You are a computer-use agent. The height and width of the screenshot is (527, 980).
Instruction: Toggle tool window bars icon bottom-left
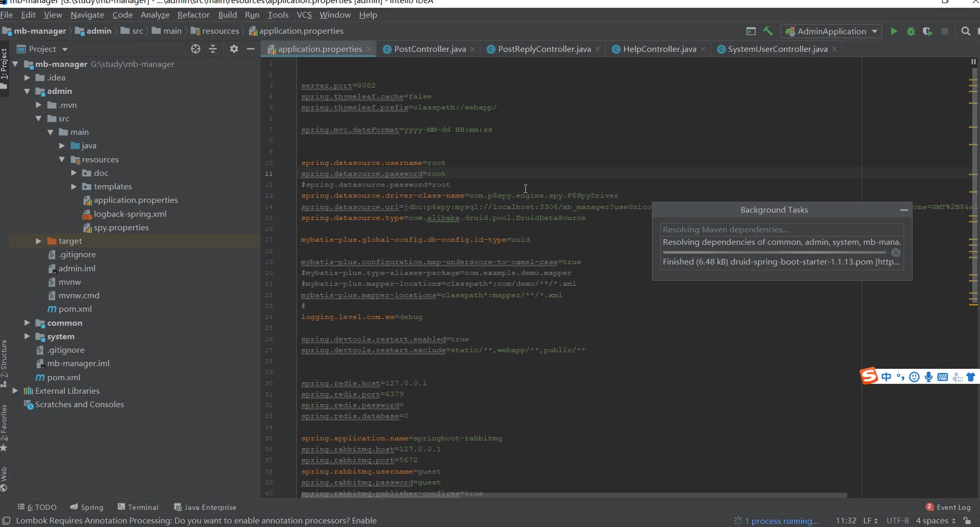point(6,521)
